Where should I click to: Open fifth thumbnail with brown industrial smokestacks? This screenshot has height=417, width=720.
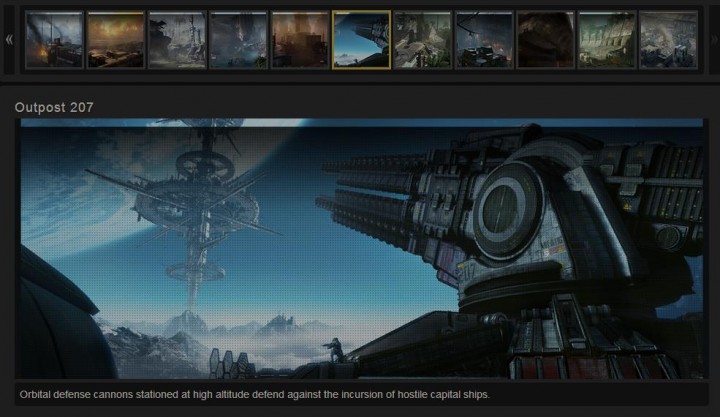pyautogui.click(x=299, y=40)
